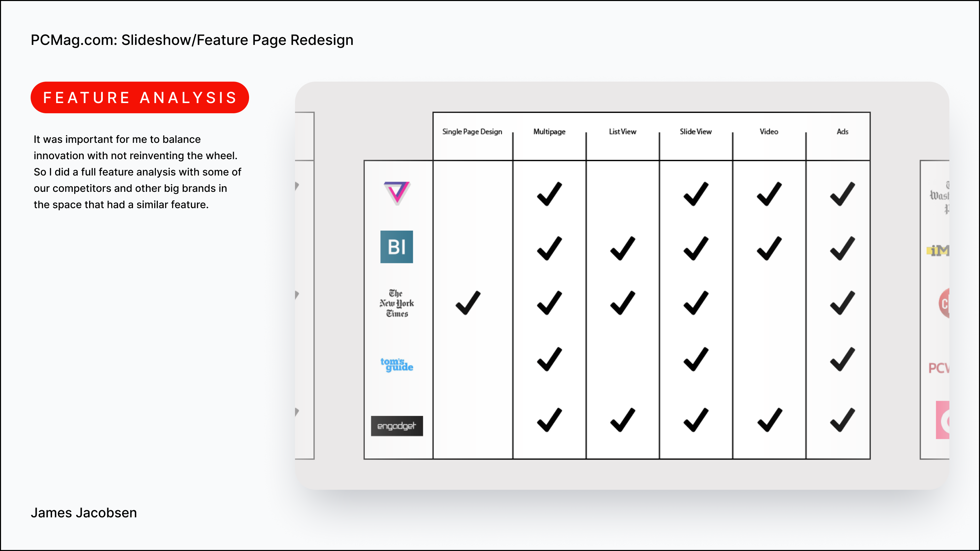Click the tom's guide logo
Viewport: 980px width, 551px height.
pyautogui.click(x=396, y=364)
